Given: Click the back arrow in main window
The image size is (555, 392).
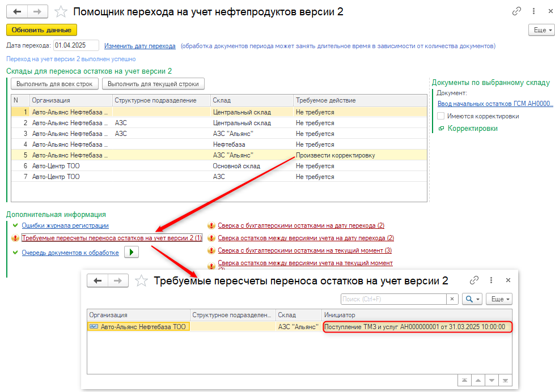Looking at the screenshot, I should (x=17, y=12).
